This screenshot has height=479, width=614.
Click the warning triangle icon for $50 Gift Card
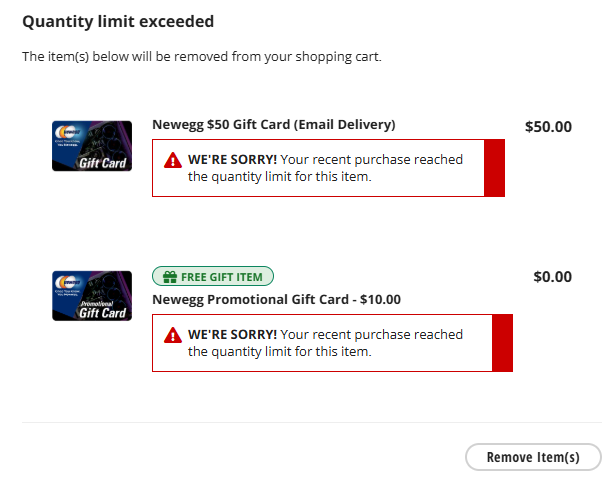[173, 160]
